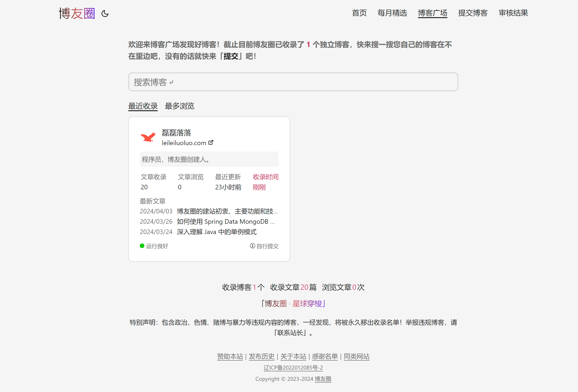Focus the 搜索博客 search field
The width and height of the screenshot is (578, 392).
point(293,82)
